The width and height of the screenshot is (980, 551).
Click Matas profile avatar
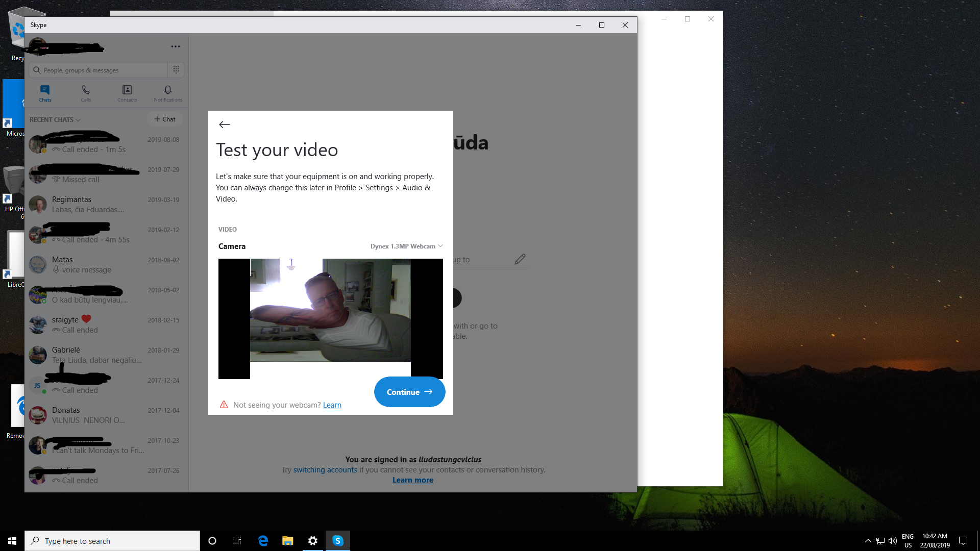[x=38, y=265]
